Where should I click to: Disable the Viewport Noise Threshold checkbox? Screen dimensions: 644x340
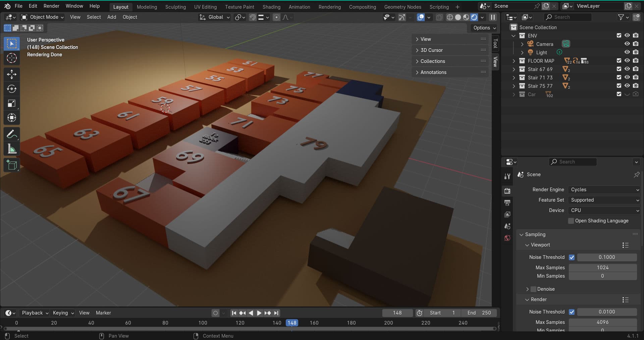572,257
